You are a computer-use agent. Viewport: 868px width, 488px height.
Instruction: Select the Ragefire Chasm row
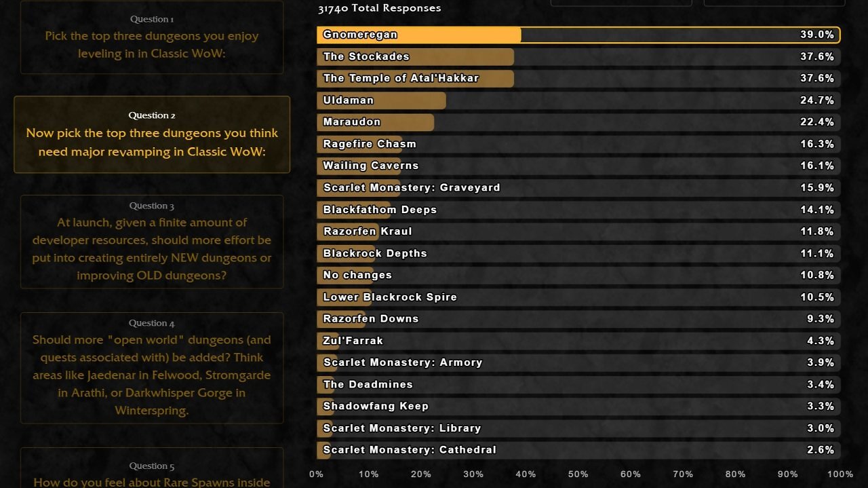[578, 144]
